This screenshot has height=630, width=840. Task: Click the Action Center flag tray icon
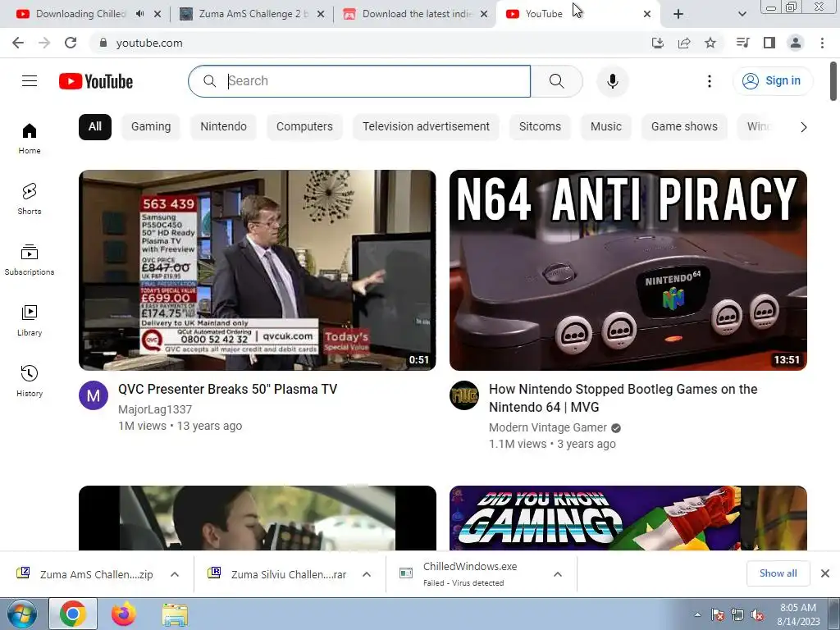[x=718, y=614]
